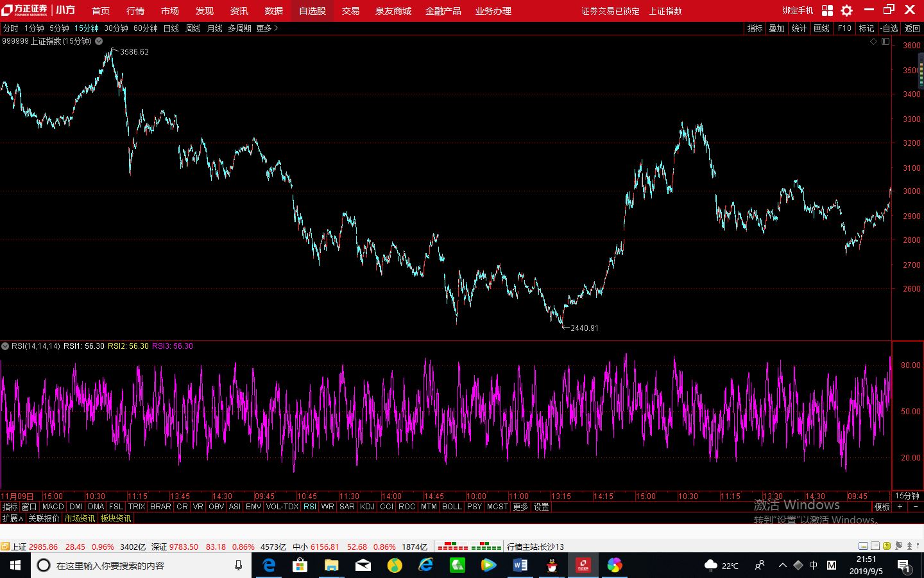This screenshot has height=578, width=924.
Task: Click the green video player taskbar icon
Action: [x=488, y=565]
